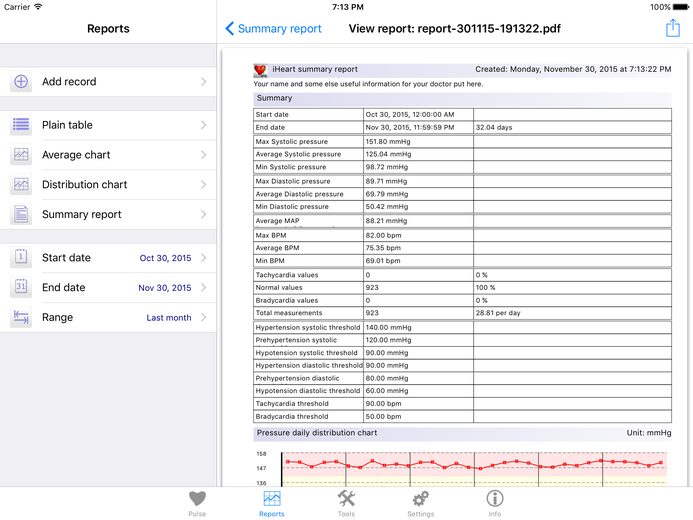Tap the 'Pressure daily distribution chart' heading
Viewport: 693px width, 520px height.
coord(317,433)
